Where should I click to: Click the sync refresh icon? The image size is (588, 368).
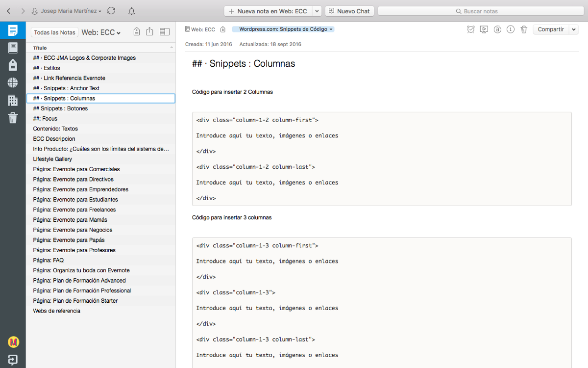[x=111, y=11]
